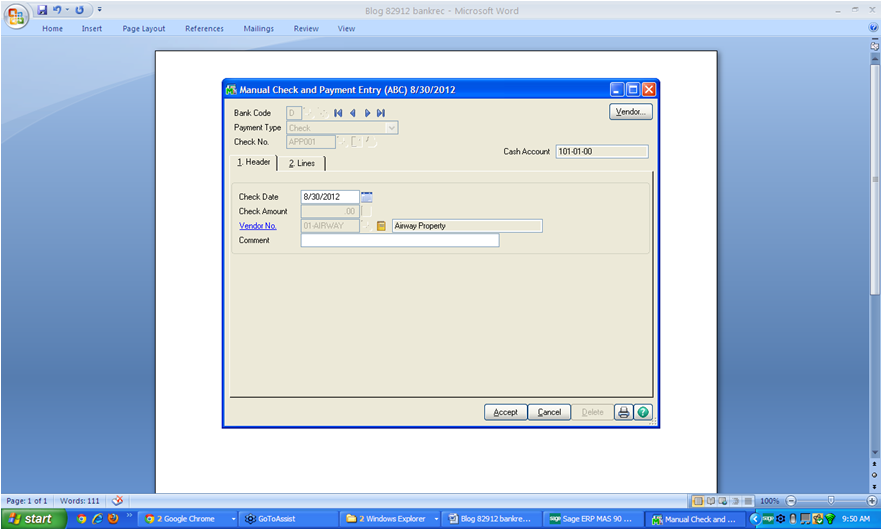Screen dimensions: 882x530
Task: Click the printer icon in the dialog
Action: tap(624, 412)
